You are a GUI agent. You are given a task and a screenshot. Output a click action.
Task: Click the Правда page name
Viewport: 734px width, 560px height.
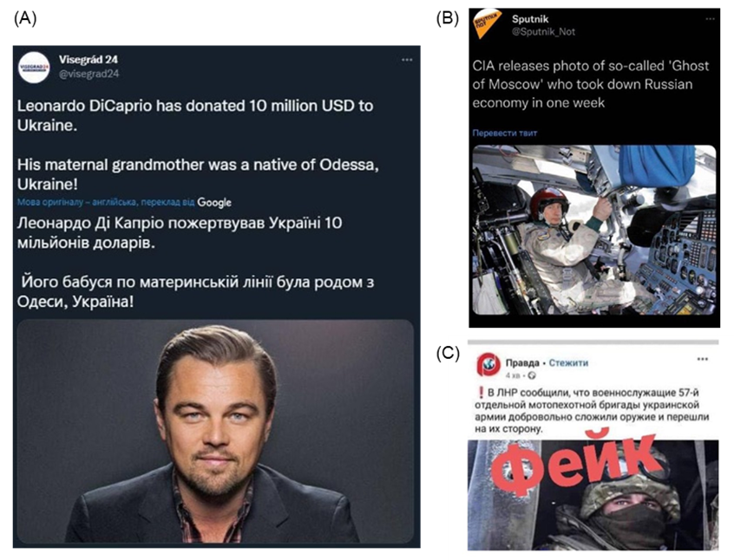522,363
